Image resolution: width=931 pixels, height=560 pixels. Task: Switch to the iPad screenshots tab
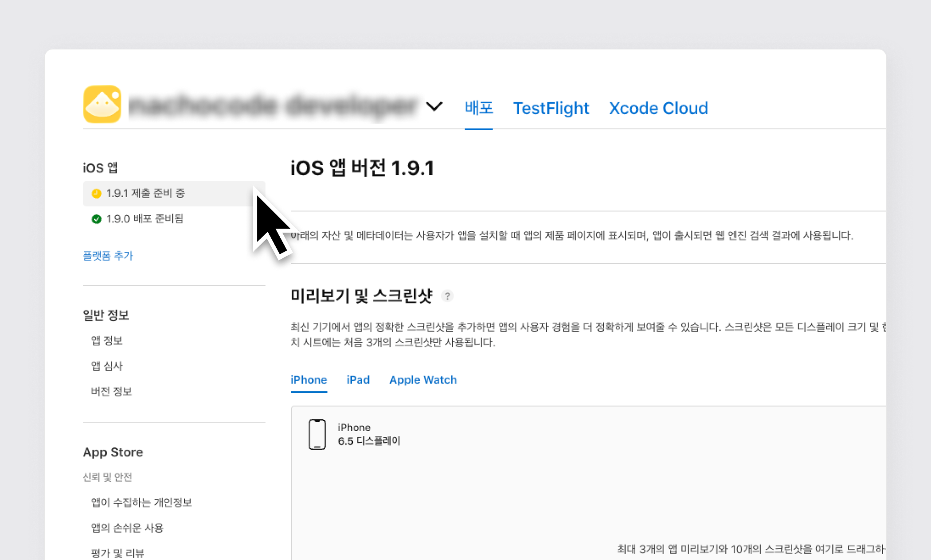358,380
